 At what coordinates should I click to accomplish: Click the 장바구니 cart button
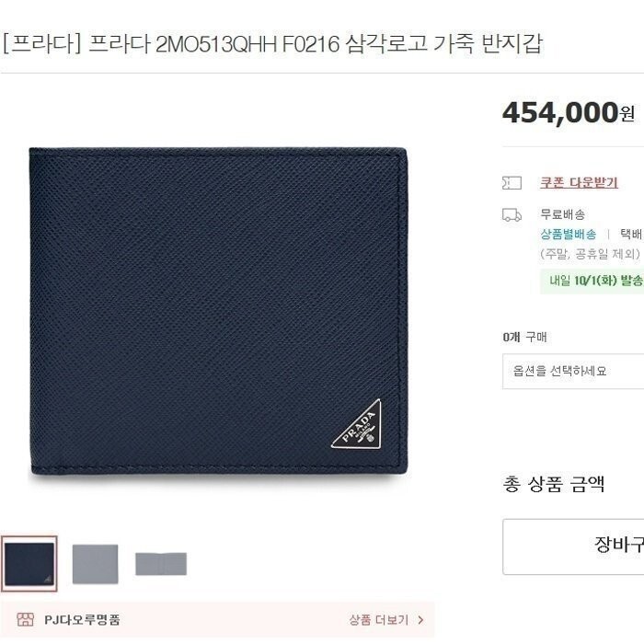coord(573,546)
